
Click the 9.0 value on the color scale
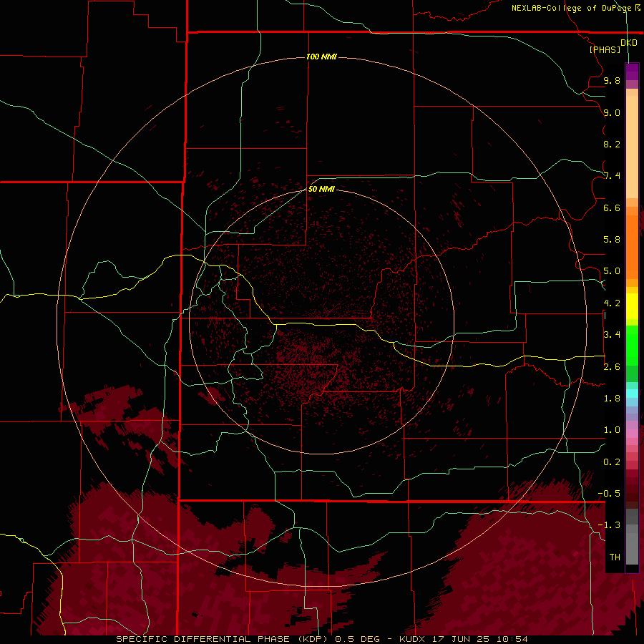612,112
